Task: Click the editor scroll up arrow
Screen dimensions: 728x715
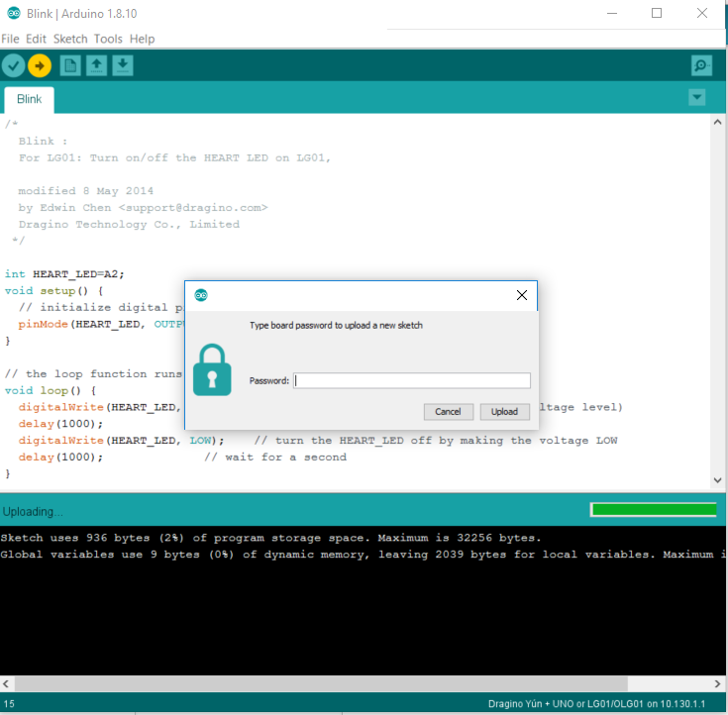Action: click(x=717, y=122)
